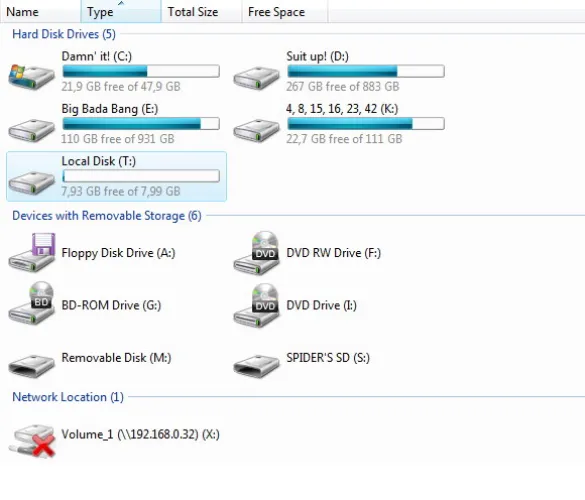
Task: Select the label "Big Bada Bang (E:)"
Action: click(110, 109)
